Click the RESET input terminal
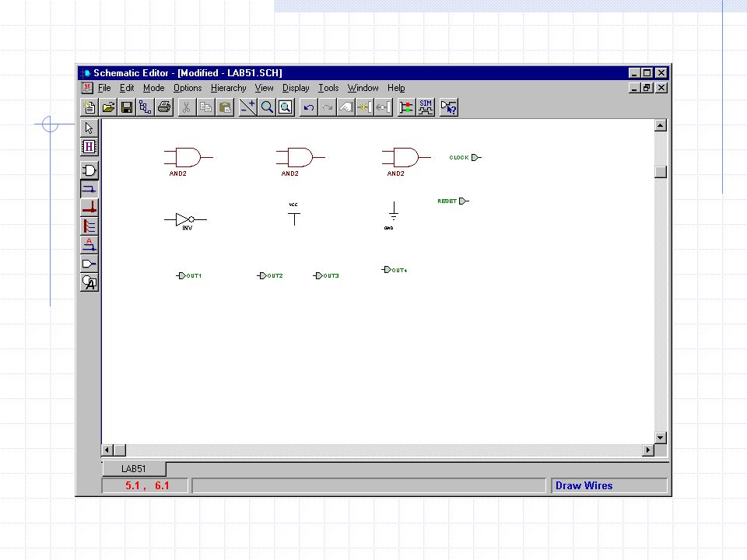This screenshot has width=747, height=560. 454,201
